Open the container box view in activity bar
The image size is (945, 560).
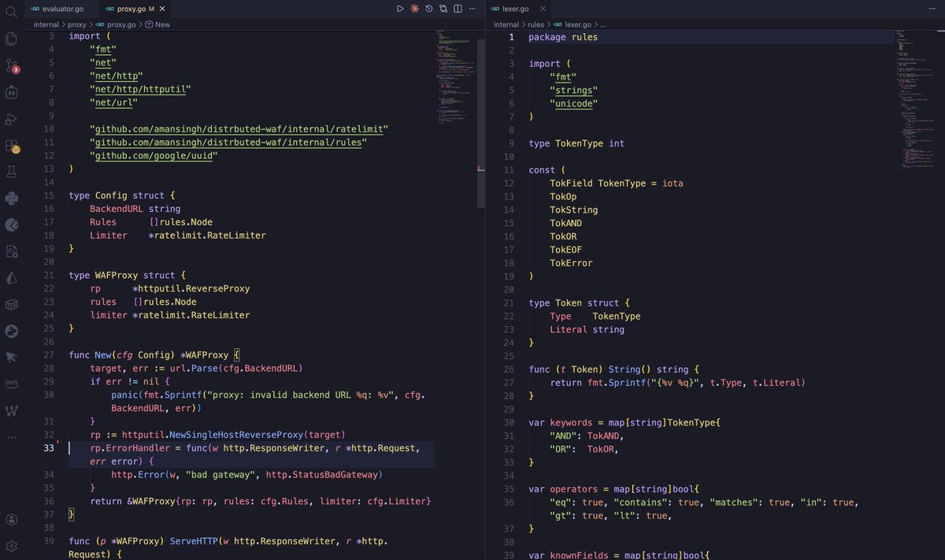pyautogui.click(x=12, y=304)
